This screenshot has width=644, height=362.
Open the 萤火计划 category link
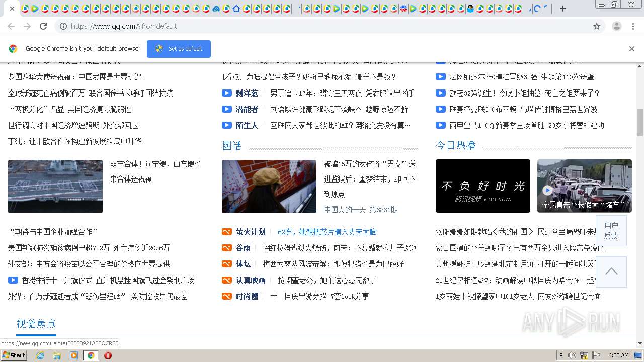251,232
